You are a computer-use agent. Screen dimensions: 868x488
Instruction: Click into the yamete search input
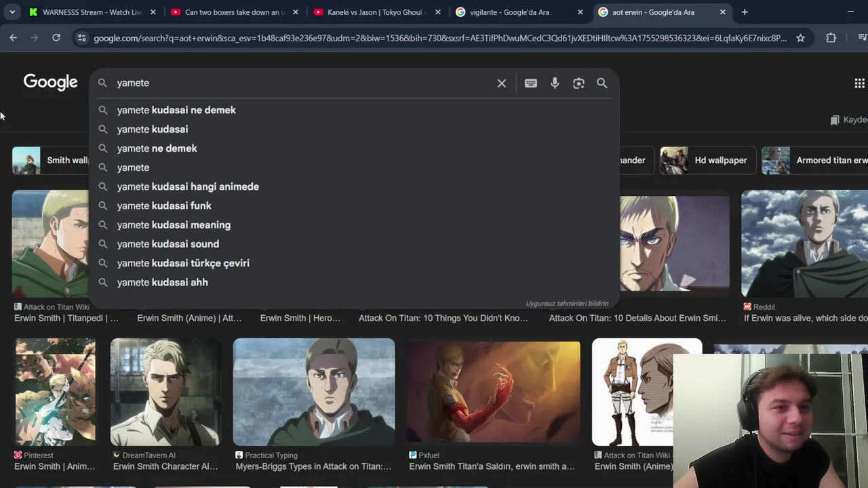[302, 83]
